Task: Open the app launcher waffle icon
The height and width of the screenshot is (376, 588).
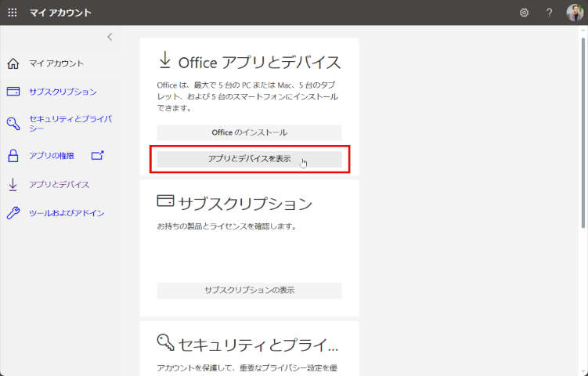Action: point(13,13)
